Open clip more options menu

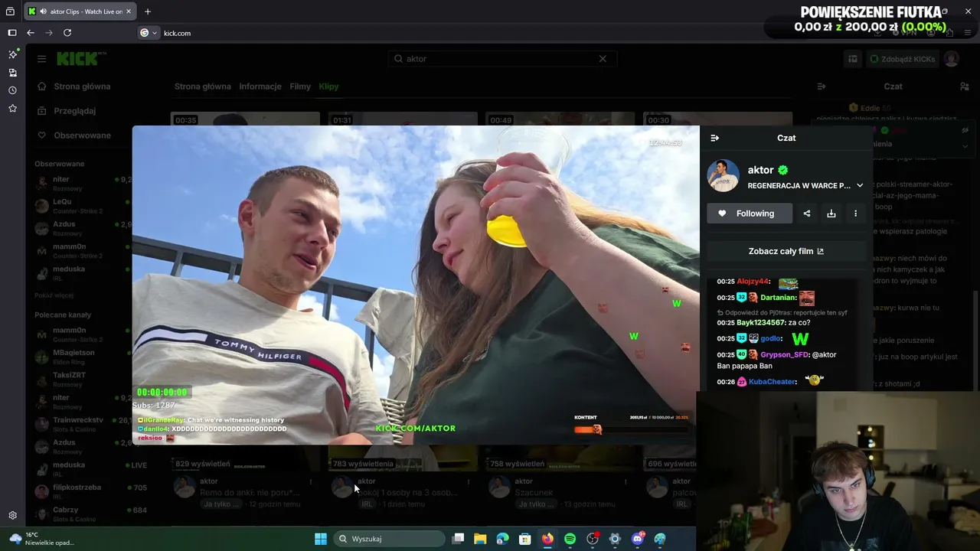(x=855, y=214)
